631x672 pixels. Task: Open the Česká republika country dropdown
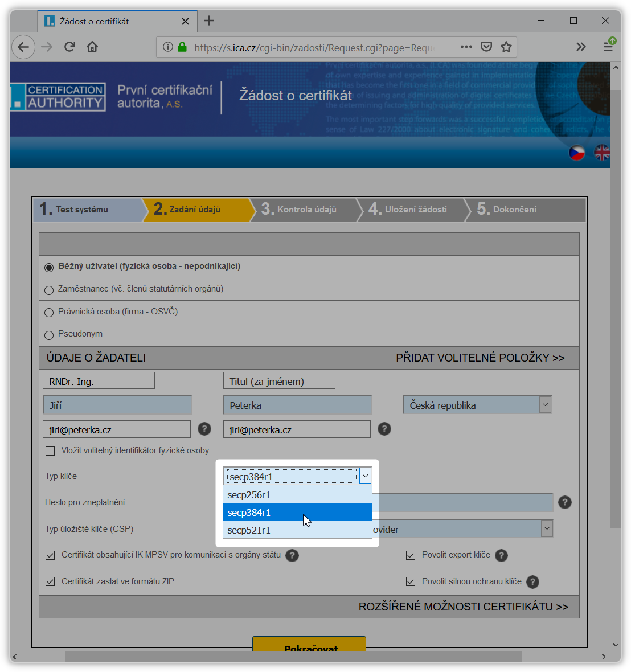point(478,405)
